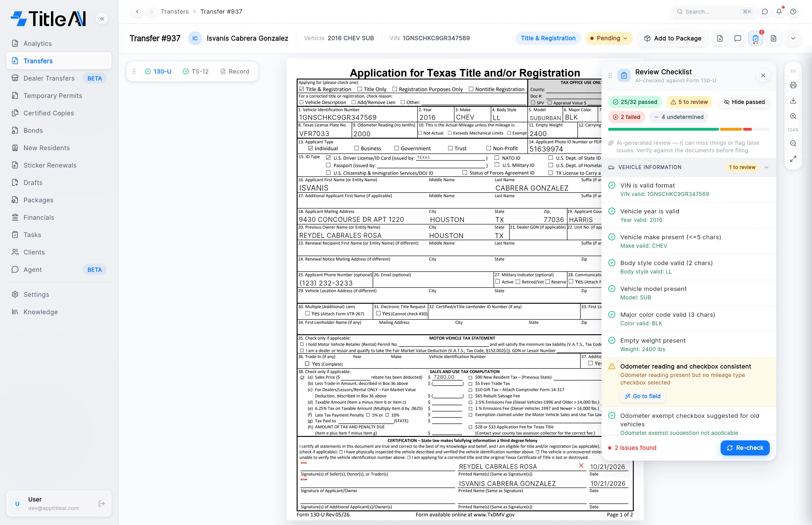Click Transfers in the breadcrumb
This screenshot has width=812, height=525.
(x=175, y=12)
